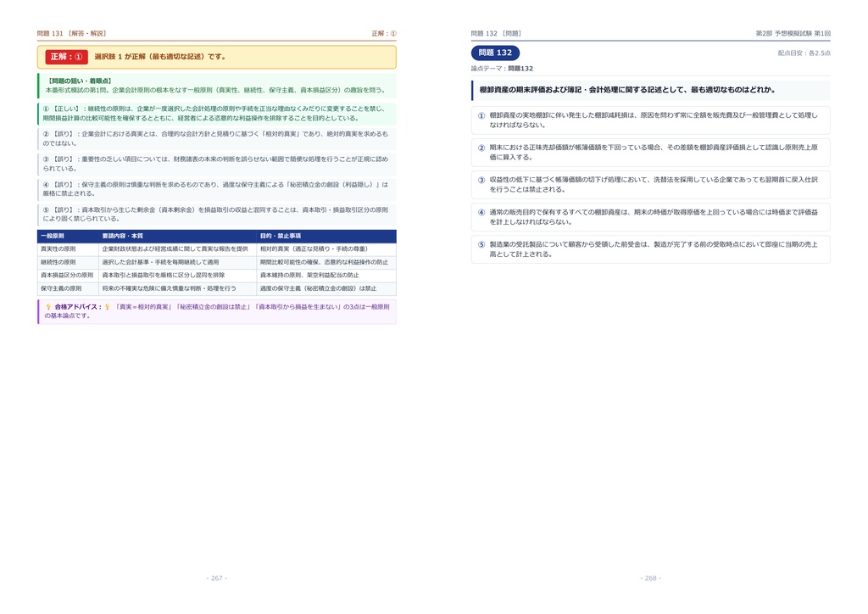The width and height of the screenshot is (868, 614).
Task: Click the page header '問題 131 [解答・解説]'
Action: pyautogui.click(x=71, y=33)
